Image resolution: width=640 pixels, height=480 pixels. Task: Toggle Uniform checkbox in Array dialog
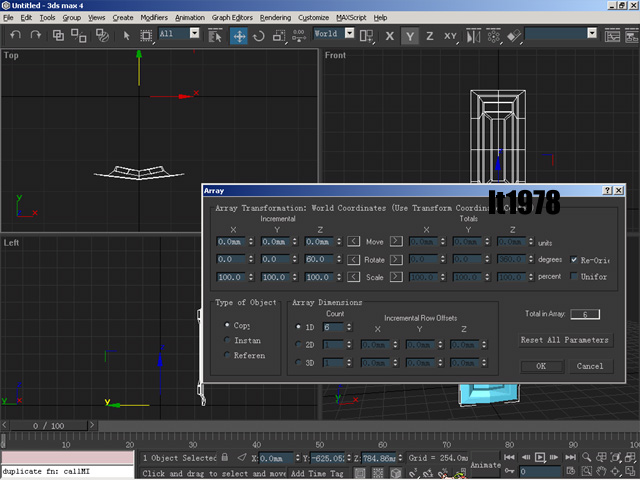574,276
